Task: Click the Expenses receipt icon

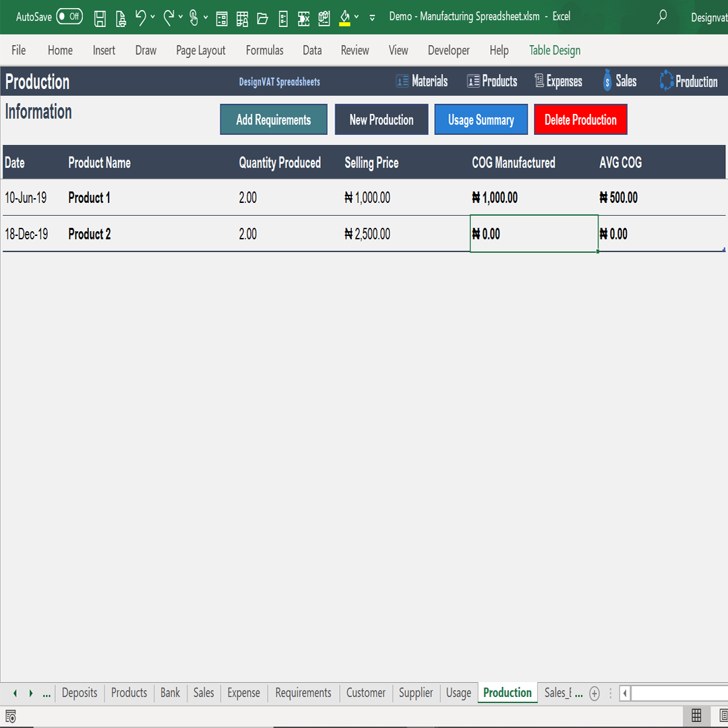Action: pos(538,81)
